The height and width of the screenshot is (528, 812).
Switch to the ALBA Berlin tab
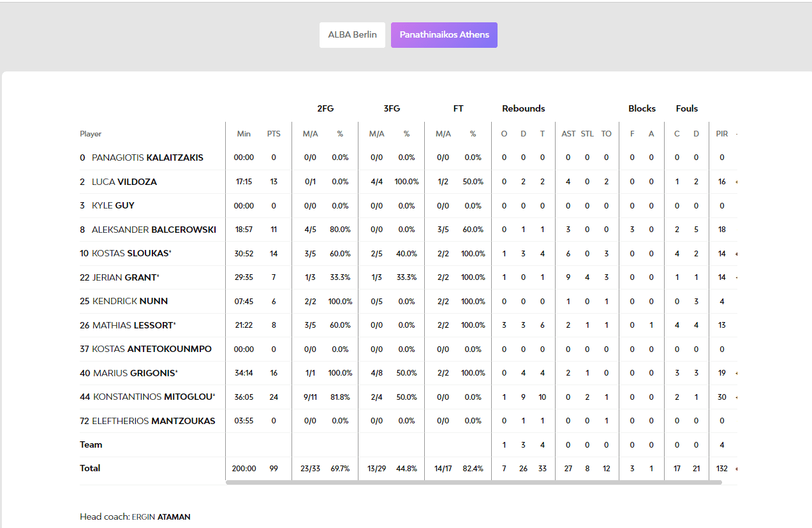pos(352,35)
